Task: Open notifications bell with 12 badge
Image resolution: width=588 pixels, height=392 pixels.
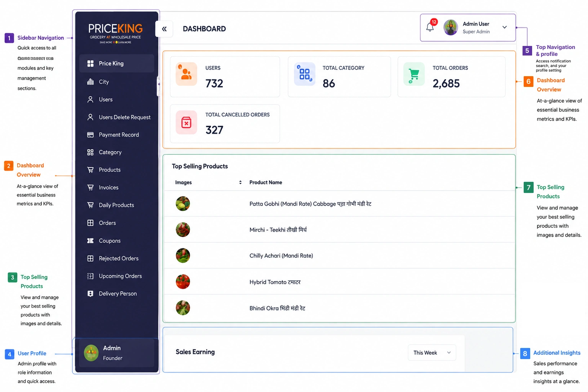Action: click(x=430, y=27)
